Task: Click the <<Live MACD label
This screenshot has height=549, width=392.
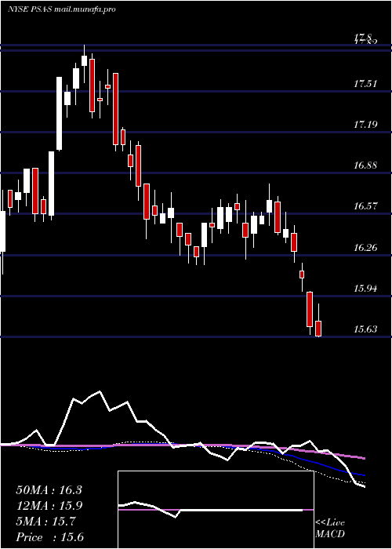Action: [330, 529]
